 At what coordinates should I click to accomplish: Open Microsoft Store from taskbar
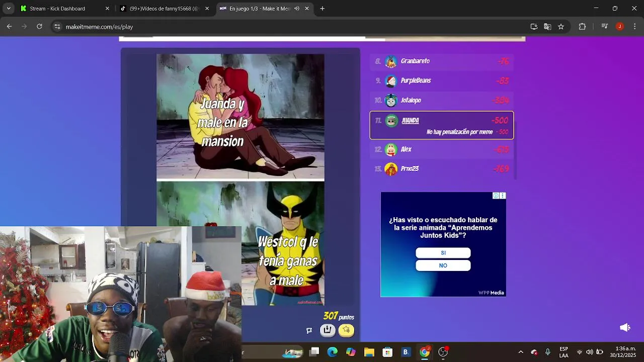coord(387,352)
